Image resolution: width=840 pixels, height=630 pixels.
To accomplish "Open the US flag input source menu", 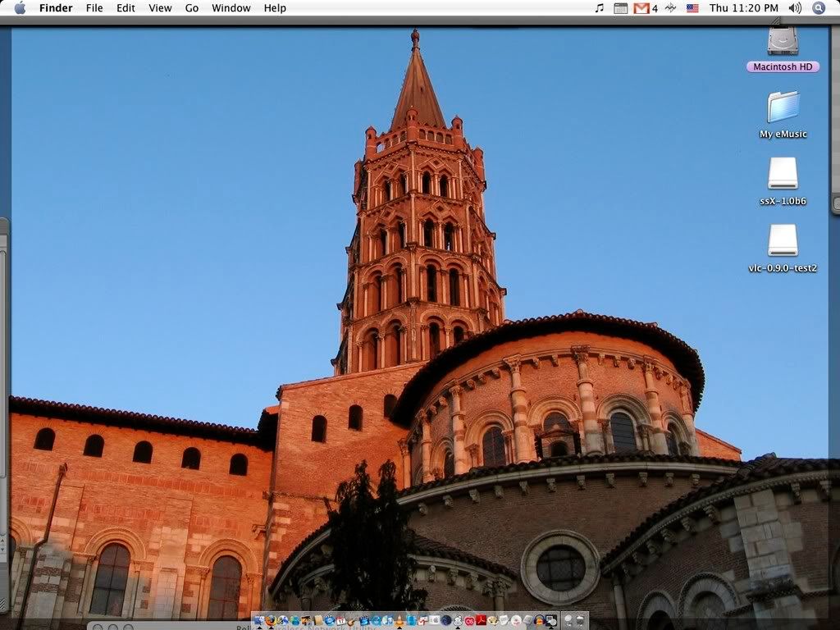I will [692, 8].
